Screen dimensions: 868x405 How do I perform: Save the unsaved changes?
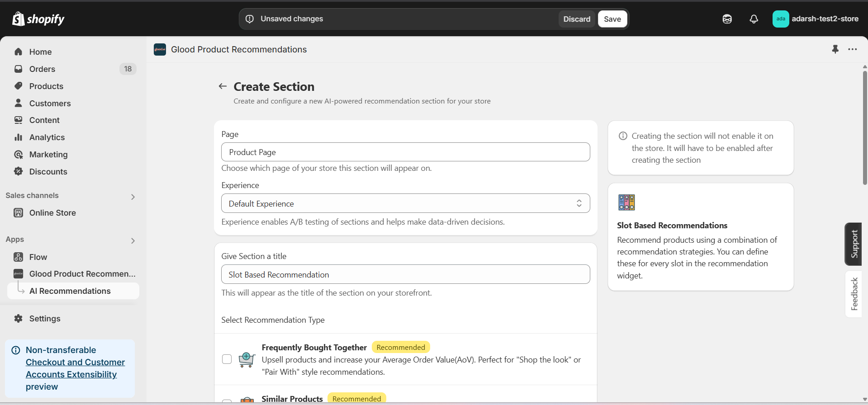point(612,19)
